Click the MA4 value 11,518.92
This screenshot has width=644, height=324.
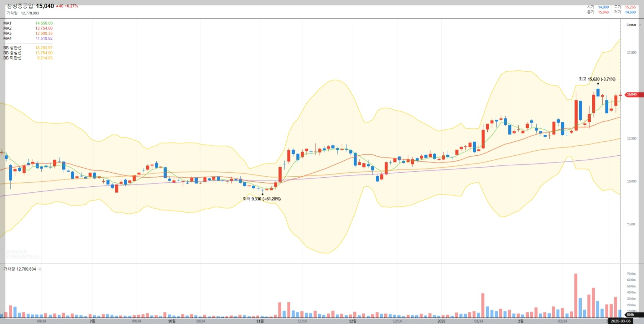[x=44, y=39]
